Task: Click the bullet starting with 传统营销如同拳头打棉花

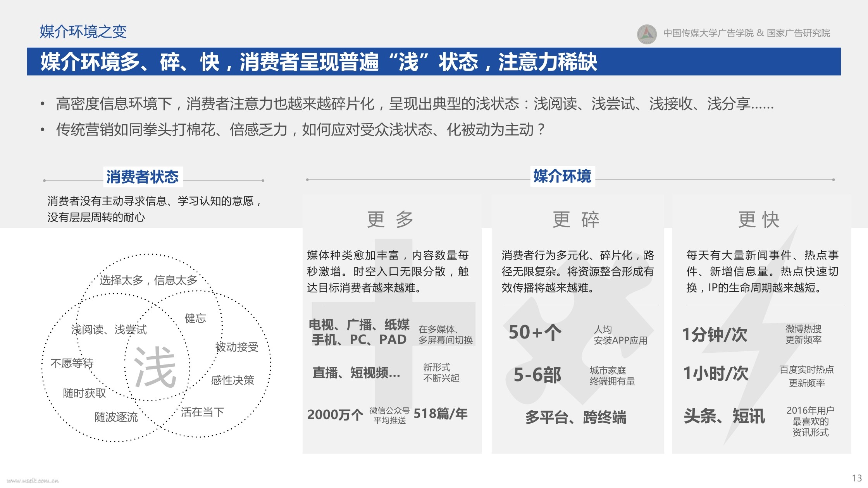Action: click(301, 129)
